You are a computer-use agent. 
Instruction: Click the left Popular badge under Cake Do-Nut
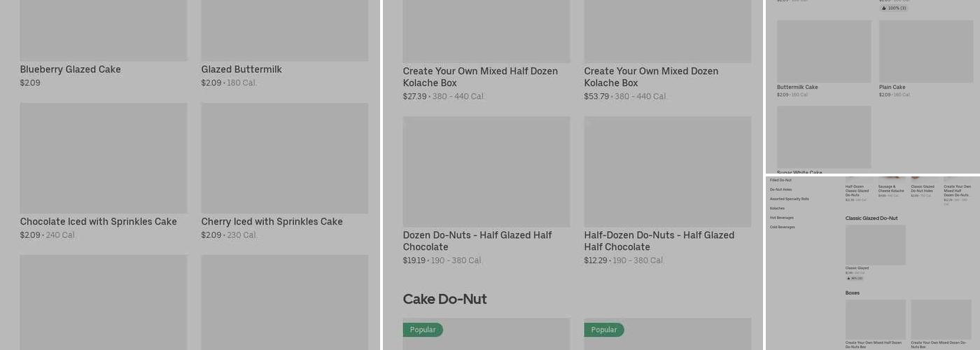pos(423,330)
